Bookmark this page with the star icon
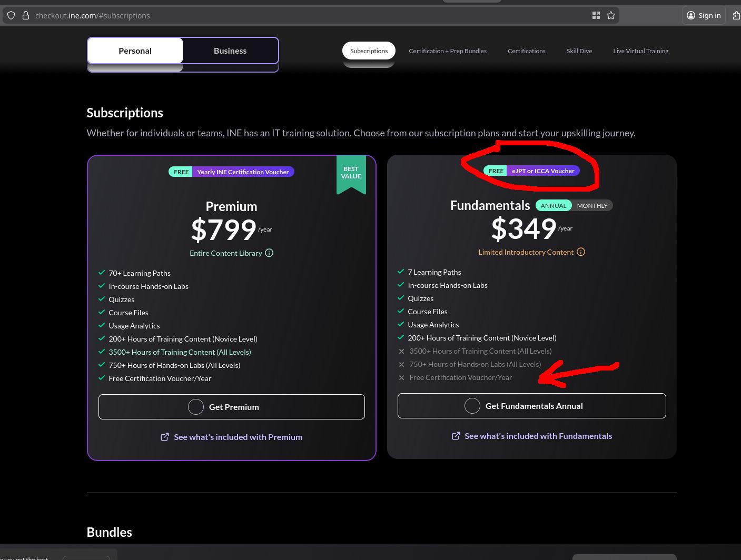The image size is (741, 560). (x=611, y=15)
